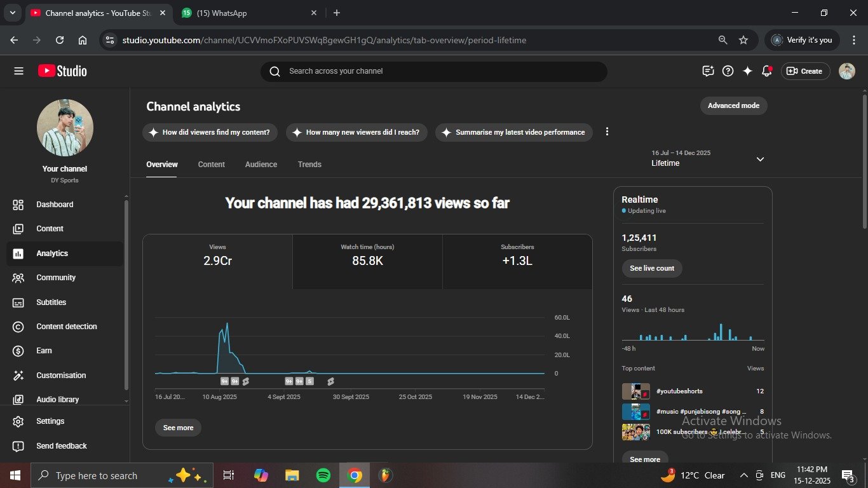
Task: Open tab search dropdown in Chrome
Action: click(x=12, y=13)
